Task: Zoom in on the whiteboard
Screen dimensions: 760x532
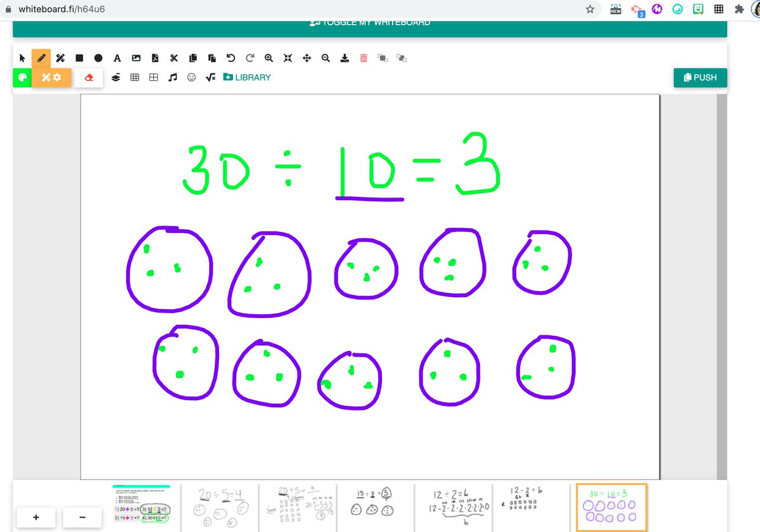Action: 269,58
